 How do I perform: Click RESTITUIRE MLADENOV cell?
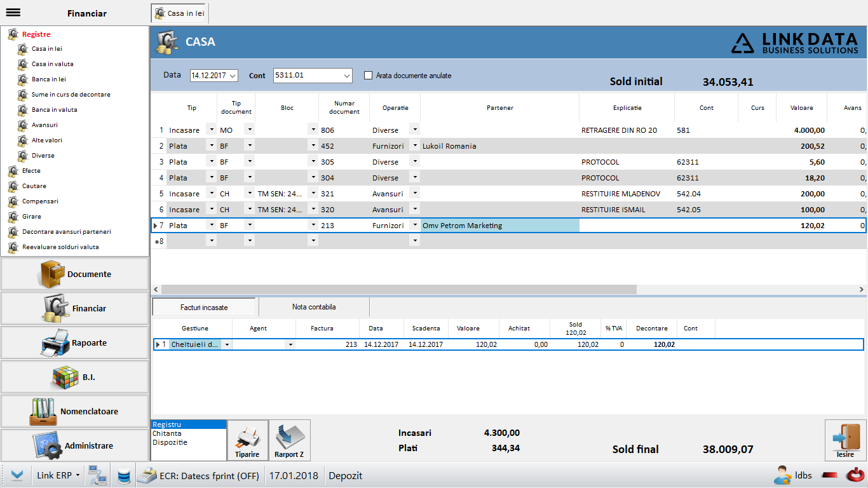coord(627,193)
